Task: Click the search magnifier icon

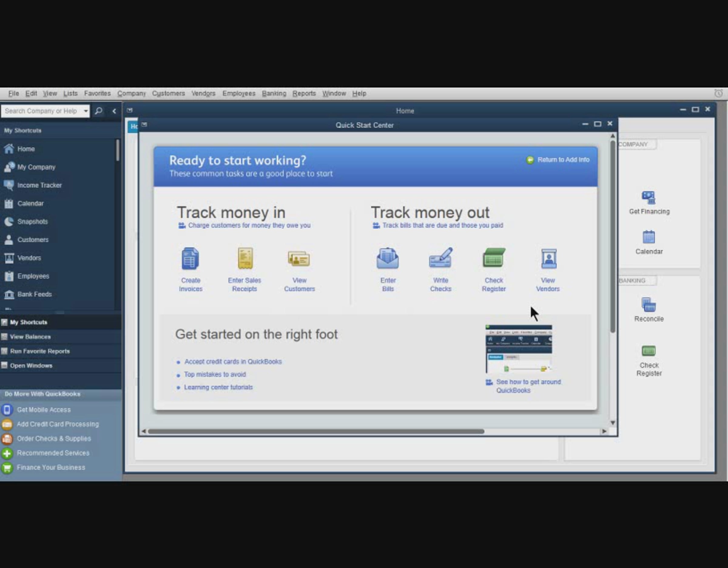Action: 98,111
